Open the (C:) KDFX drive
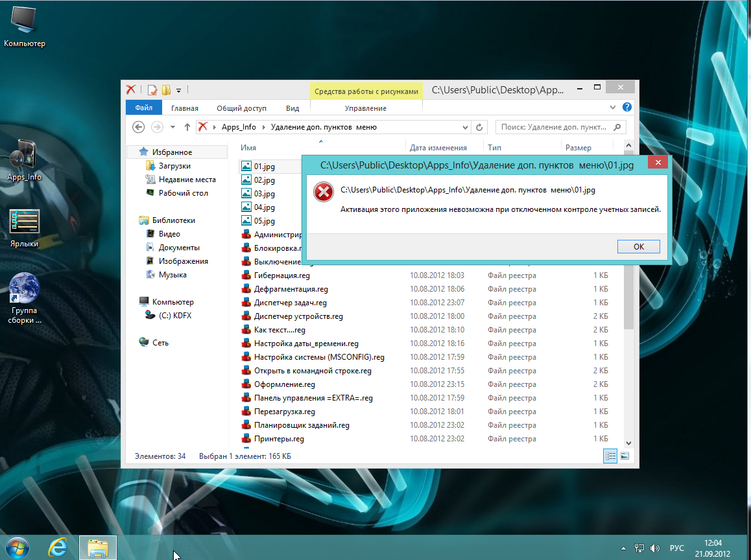The height and width of the screenshot is (560, 751). click(175, 316)
